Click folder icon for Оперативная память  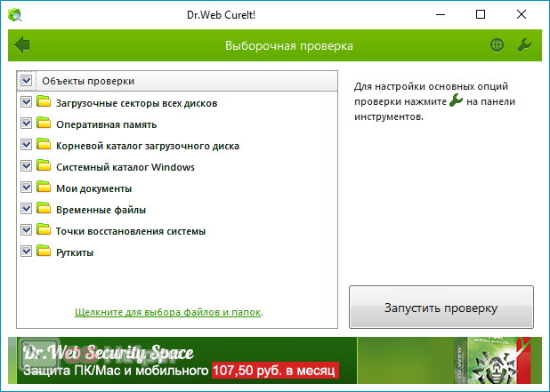(x=44, y=123)
